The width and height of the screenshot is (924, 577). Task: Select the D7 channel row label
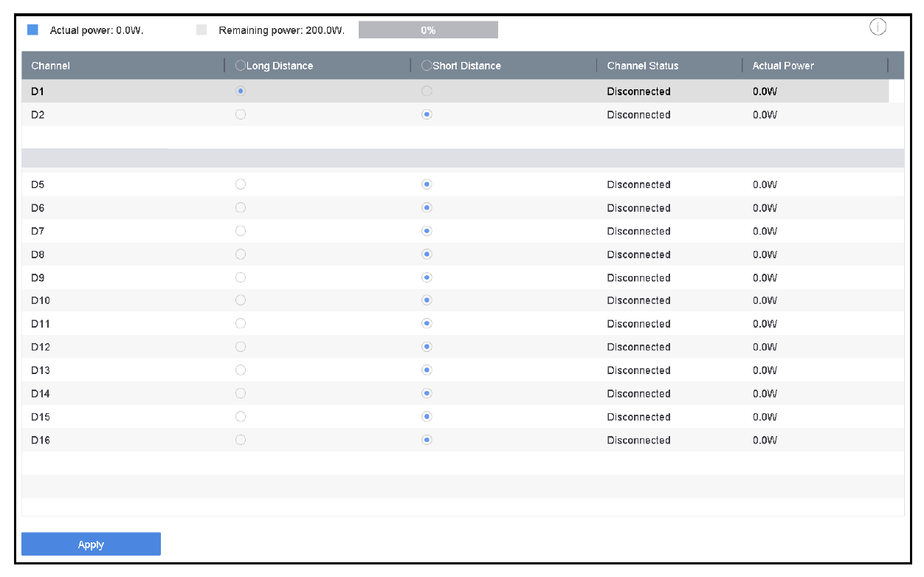(x=38, y=231)
